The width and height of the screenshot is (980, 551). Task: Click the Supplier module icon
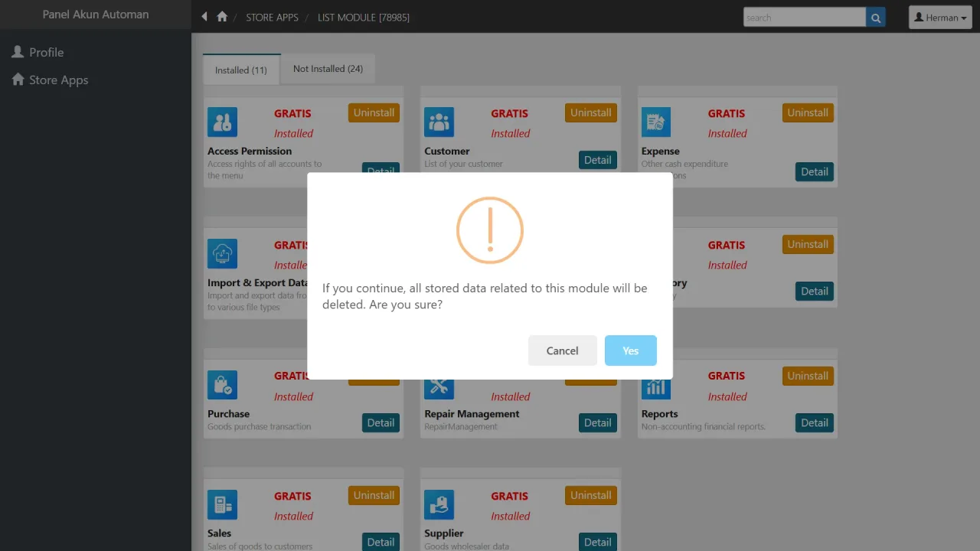[x=439, y=504]
